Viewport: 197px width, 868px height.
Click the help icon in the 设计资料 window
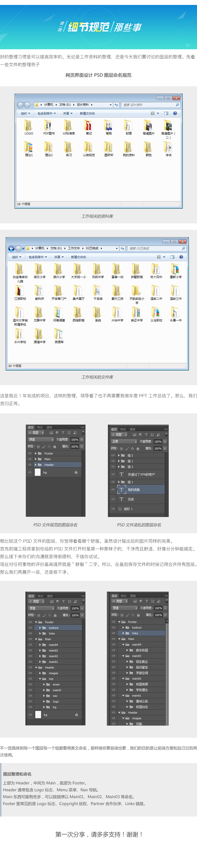pos(175,114)
